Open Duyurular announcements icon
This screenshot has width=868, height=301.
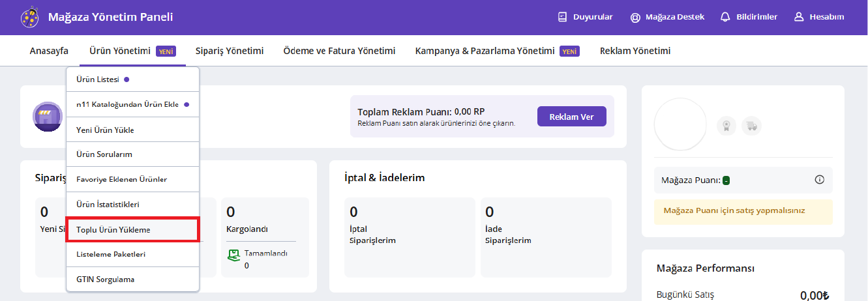pos(562,18)
